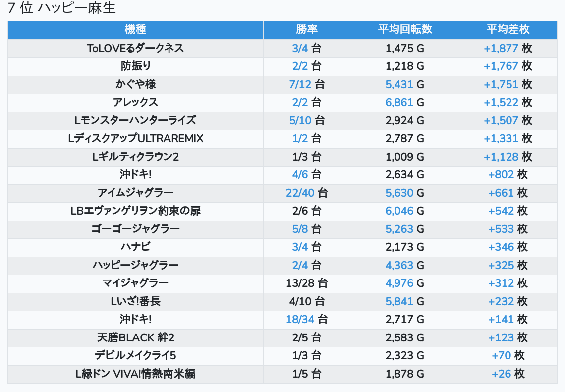Select the 5/8 台 win rate for ゴーゴージャグラー

click(307, 229)
